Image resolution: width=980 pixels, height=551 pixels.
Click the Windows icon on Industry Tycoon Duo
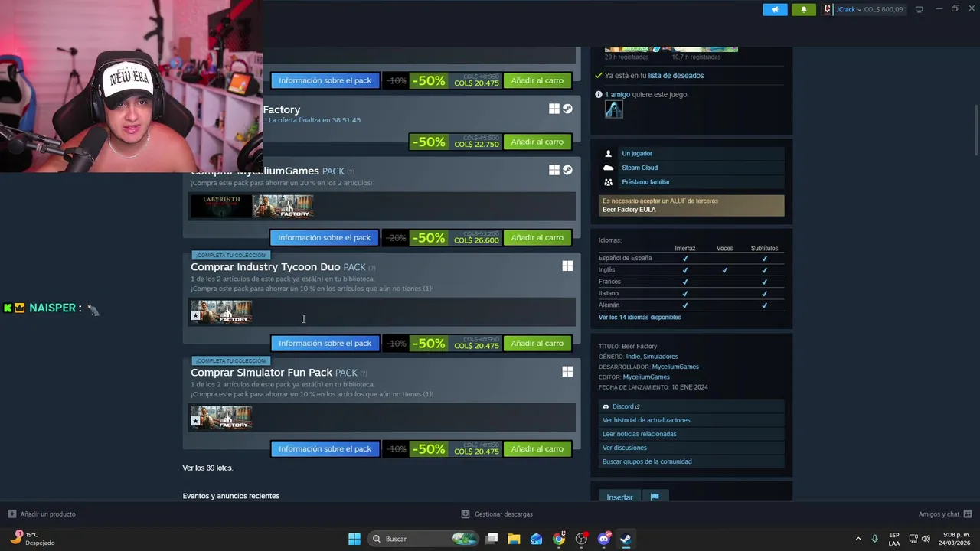[567, 266]
